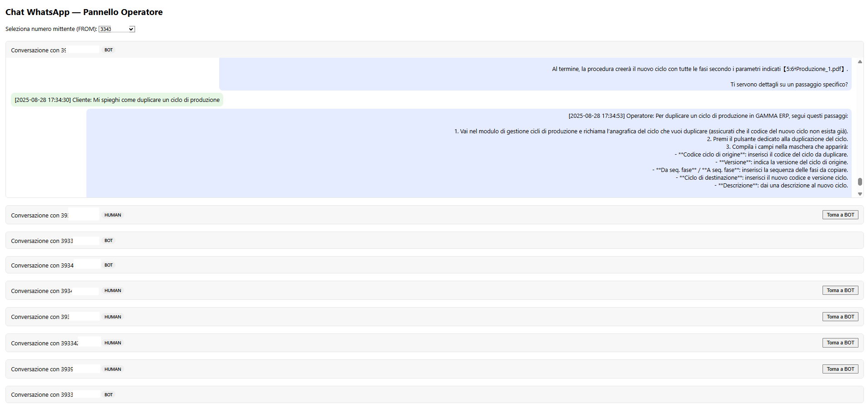This screenshot has height=414, width=868.
Task: Open the sender number FROM dropdown
Action: tap(116, 29)
